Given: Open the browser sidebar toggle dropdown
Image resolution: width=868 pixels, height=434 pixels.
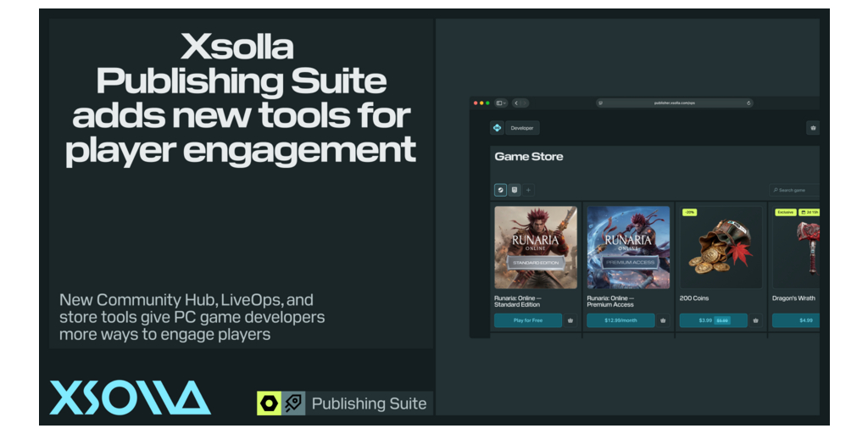Looking at the screenshot, I should click(x=501, y=103).
